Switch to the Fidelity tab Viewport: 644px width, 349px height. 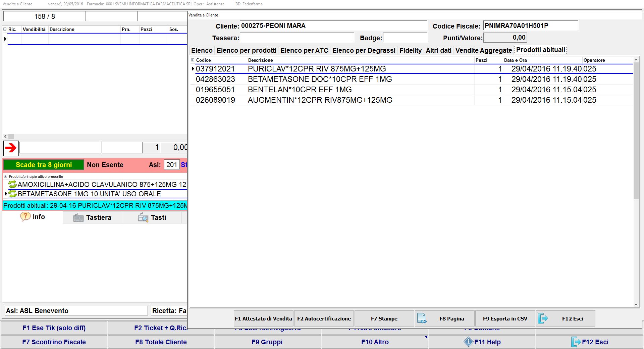(x=410, y=50)
